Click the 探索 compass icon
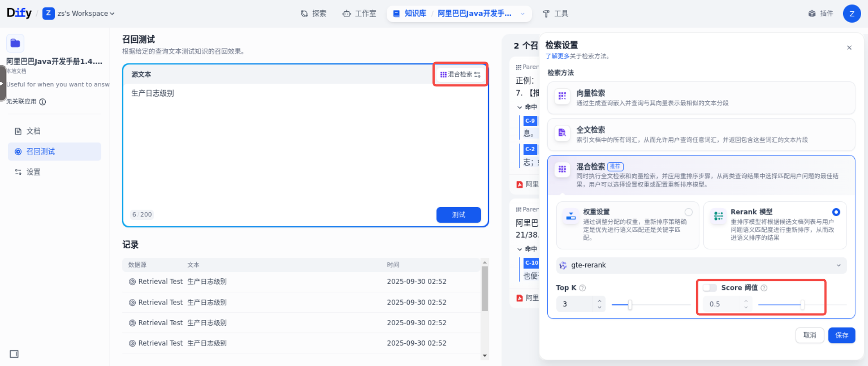Viewport: 868px width, 366px height. pos(304,14)
